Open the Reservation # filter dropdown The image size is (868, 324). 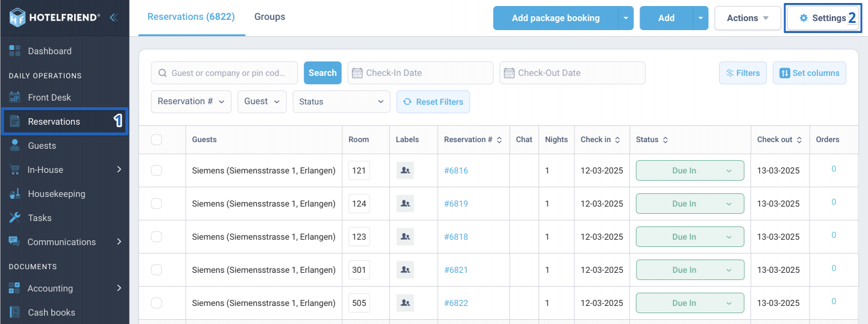click(191, 102)
